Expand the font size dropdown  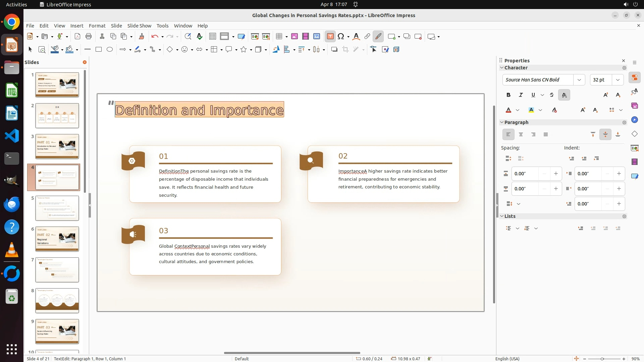[618, 80]
